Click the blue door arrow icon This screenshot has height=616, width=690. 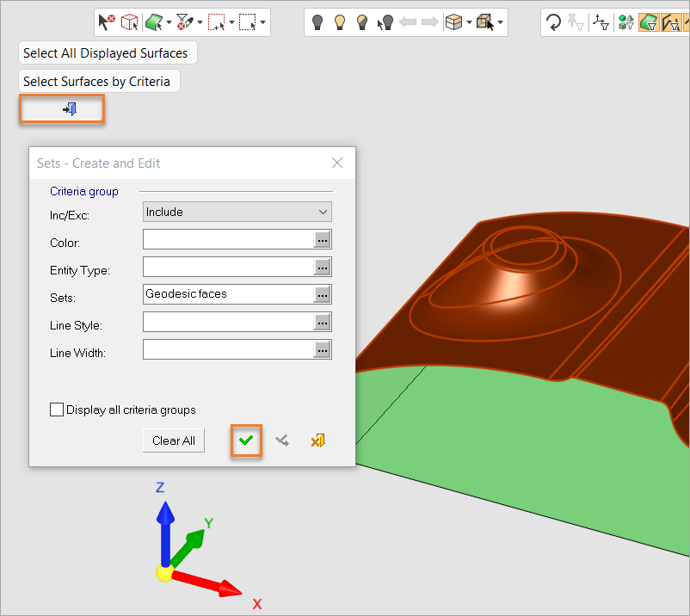pyautogui.click(x=70, y=109)
